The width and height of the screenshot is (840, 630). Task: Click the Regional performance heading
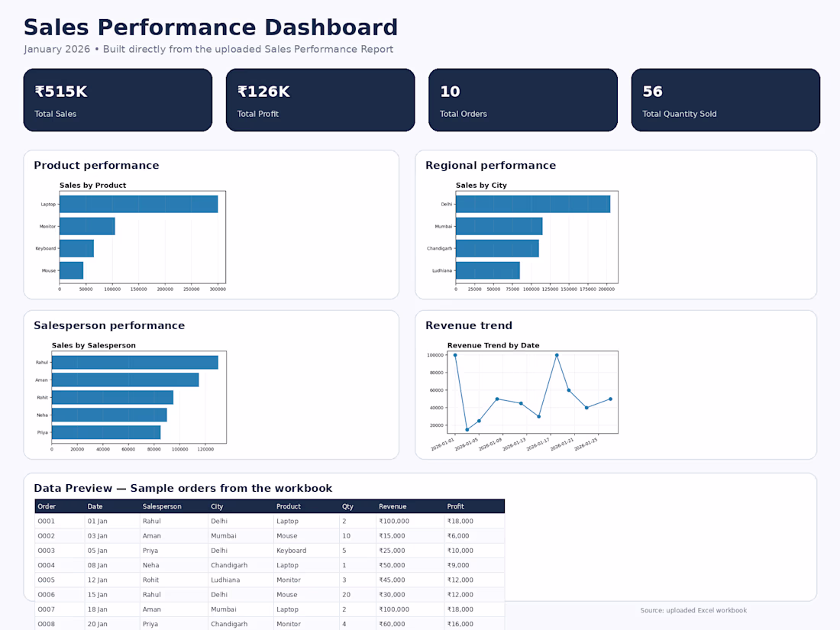pos(491,166)
